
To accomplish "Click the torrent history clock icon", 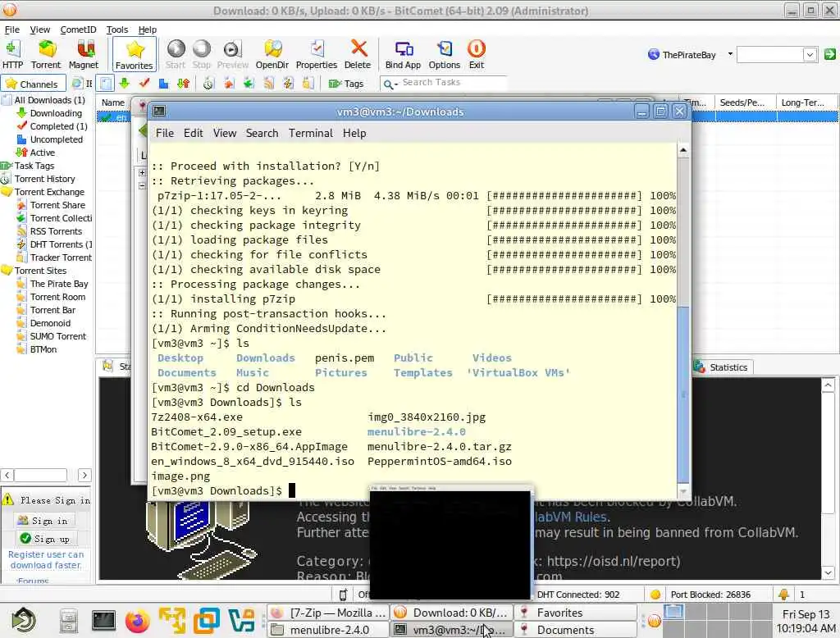I will click(x=209, y=84).
